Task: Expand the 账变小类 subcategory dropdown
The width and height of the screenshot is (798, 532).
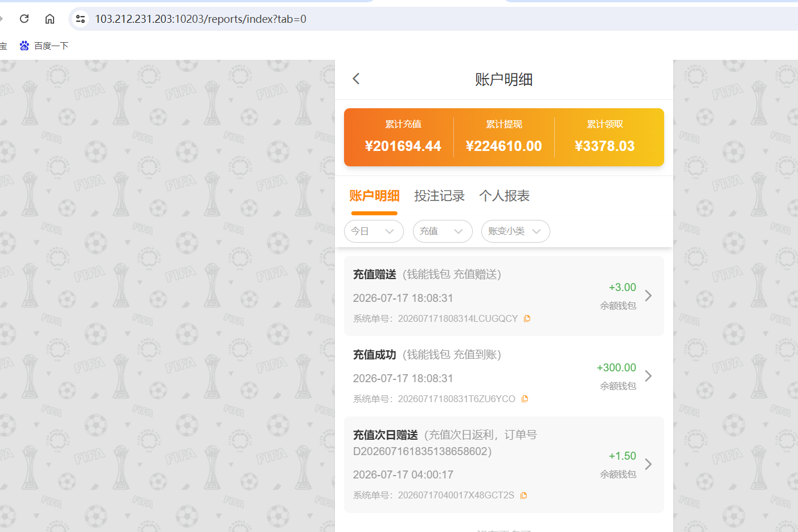Action: coord(515,231)
